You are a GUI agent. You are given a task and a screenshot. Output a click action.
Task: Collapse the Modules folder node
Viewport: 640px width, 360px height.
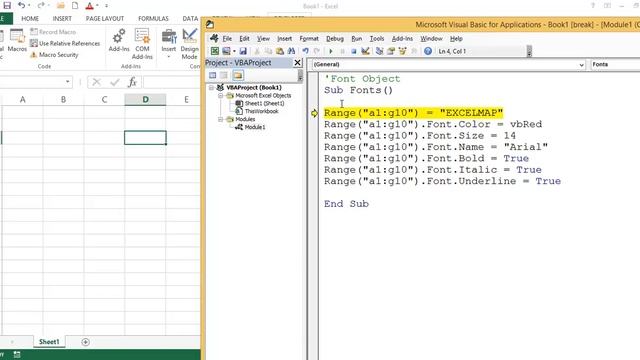point(220,119)
